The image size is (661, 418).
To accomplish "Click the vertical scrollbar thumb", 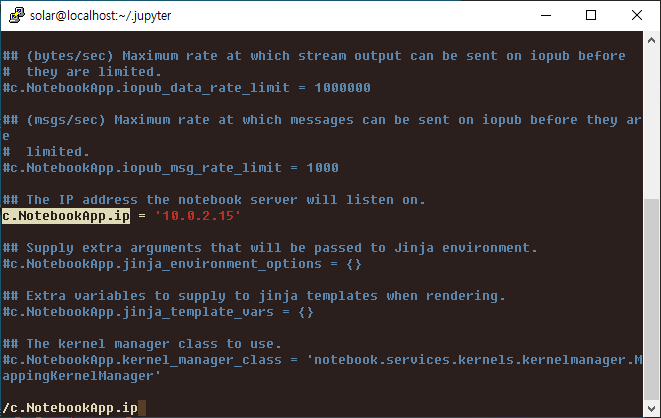I will [x=651, y=299].
